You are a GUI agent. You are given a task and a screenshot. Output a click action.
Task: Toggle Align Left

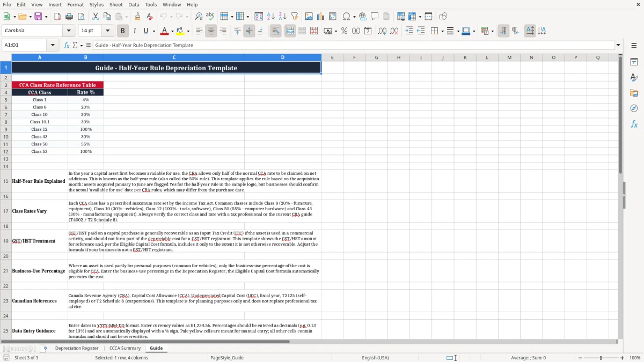(199, 31)
